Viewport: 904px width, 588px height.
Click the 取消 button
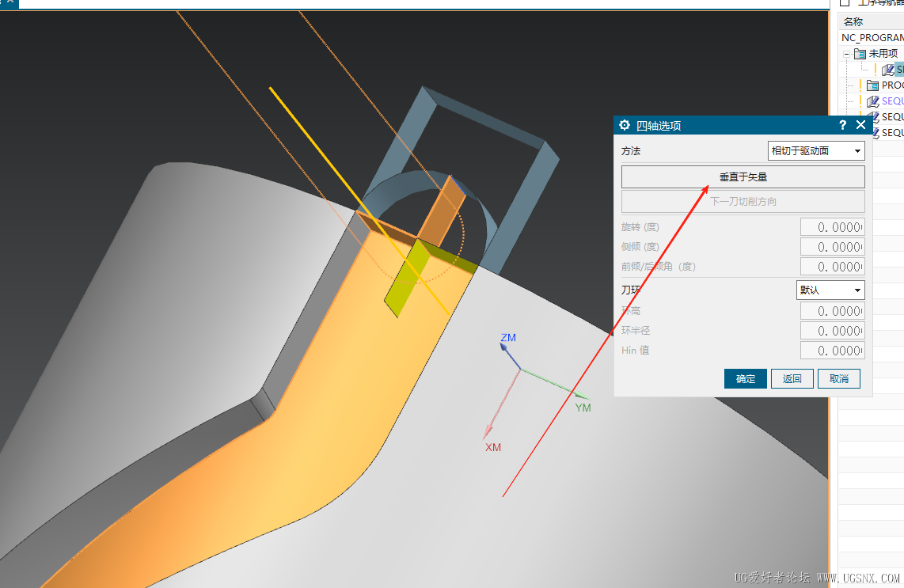click(839, 379)
